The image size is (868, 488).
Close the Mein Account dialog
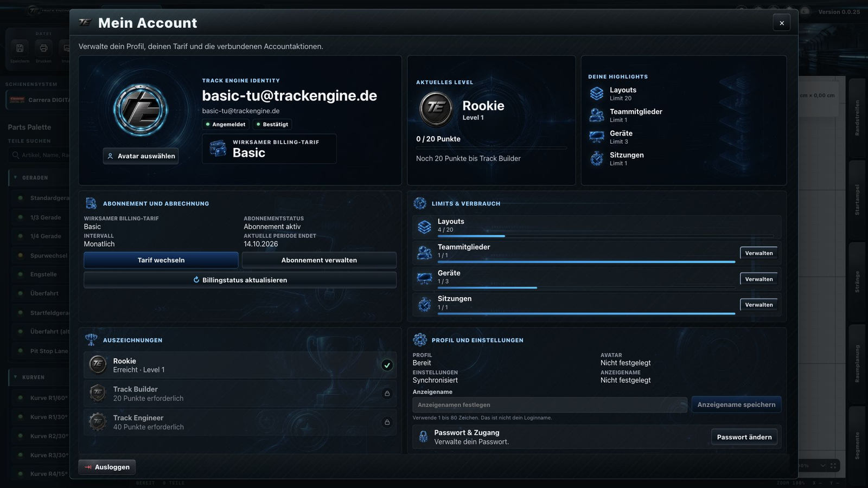(782, 23)
